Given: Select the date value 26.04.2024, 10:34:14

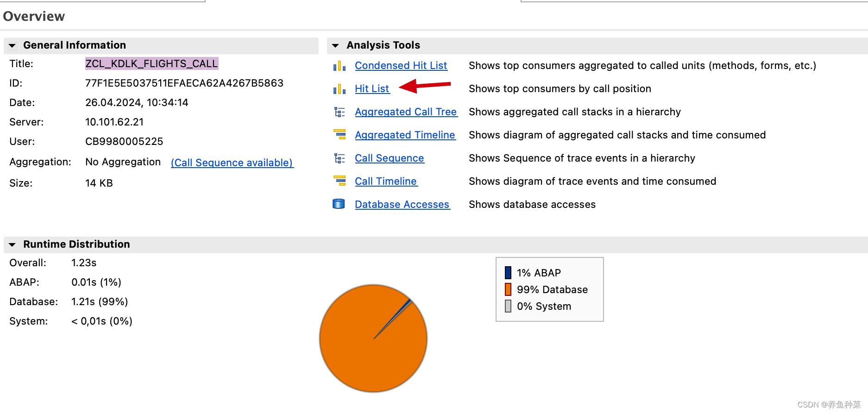Looking at the screenshot, I should click(137, 103).
